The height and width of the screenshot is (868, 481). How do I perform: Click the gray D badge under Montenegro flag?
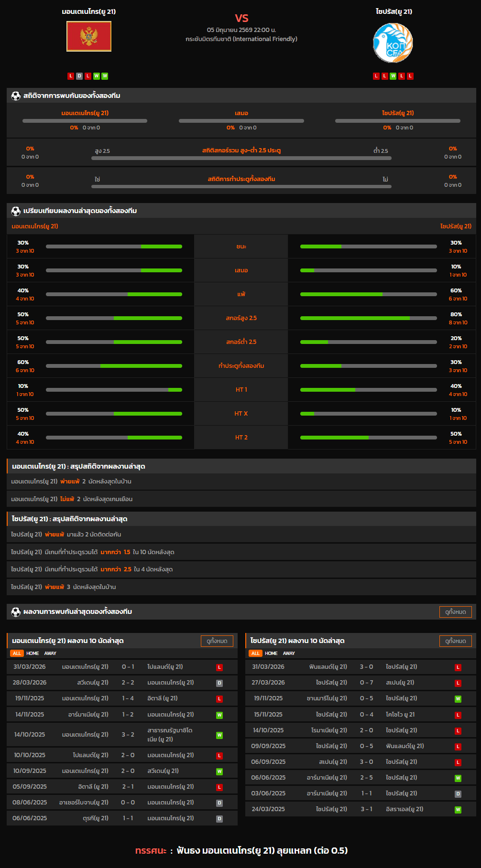79,76
